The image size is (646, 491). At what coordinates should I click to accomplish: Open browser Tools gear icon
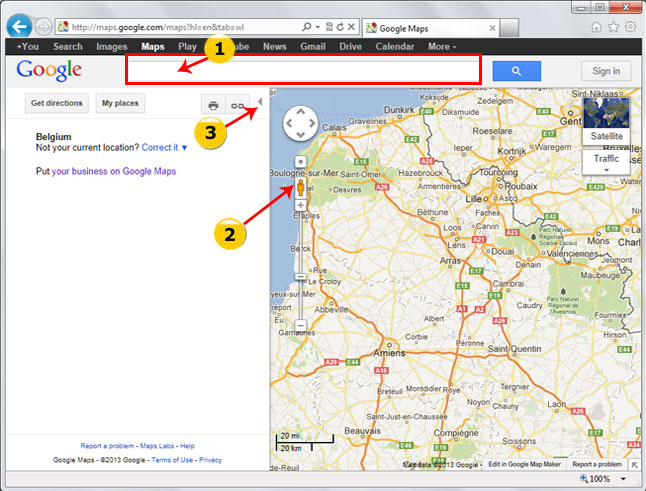(x=630, y=27)
